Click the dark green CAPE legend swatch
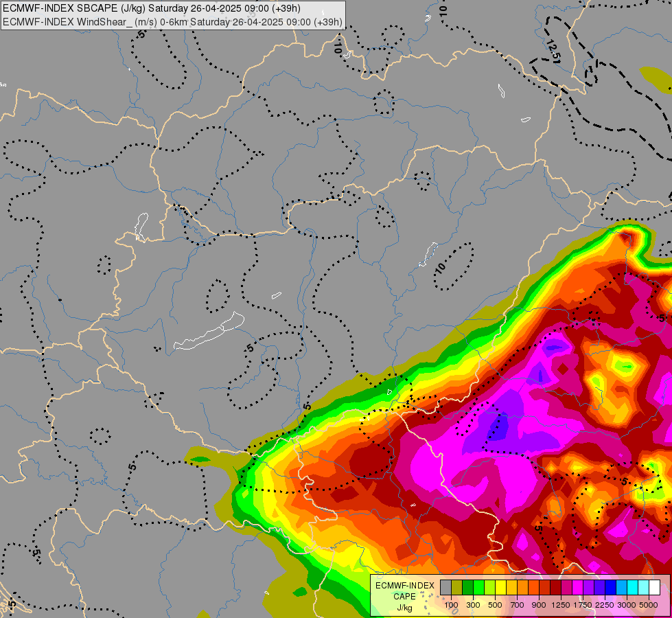Image resolution: width=672 pixels, height=618 pixels. click(468, 588)
